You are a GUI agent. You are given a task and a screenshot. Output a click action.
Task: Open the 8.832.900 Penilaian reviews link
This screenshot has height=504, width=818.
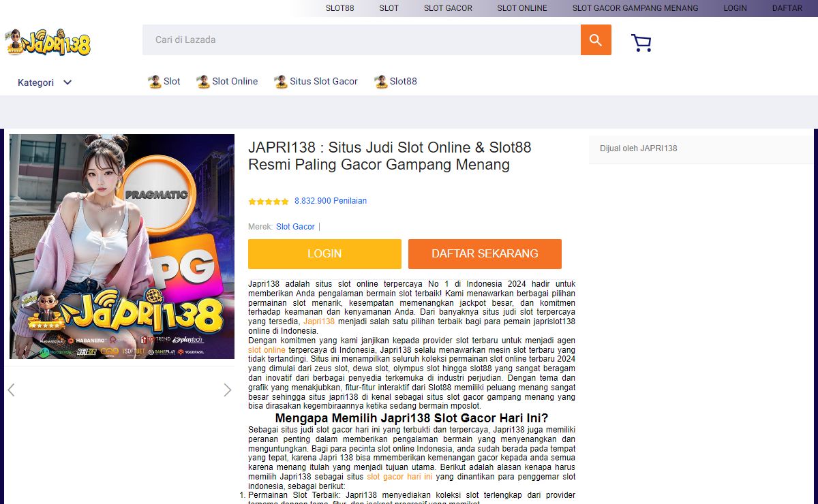click(331, 201)
